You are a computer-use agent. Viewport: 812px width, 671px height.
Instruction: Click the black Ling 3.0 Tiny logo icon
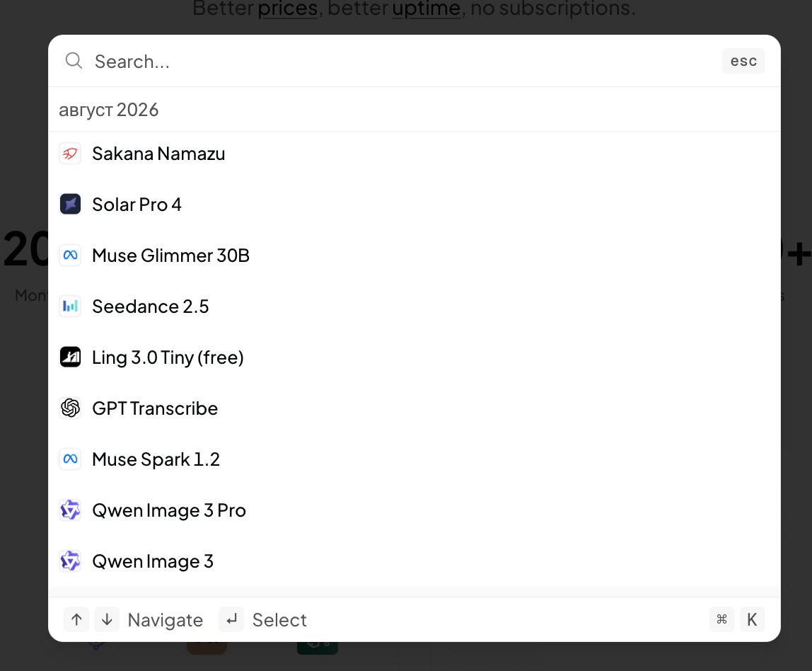[70, 357]
